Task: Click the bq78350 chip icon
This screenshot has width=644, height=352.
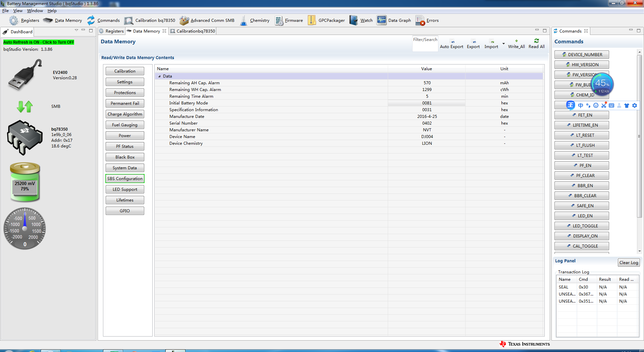Action: click(25, 138)
